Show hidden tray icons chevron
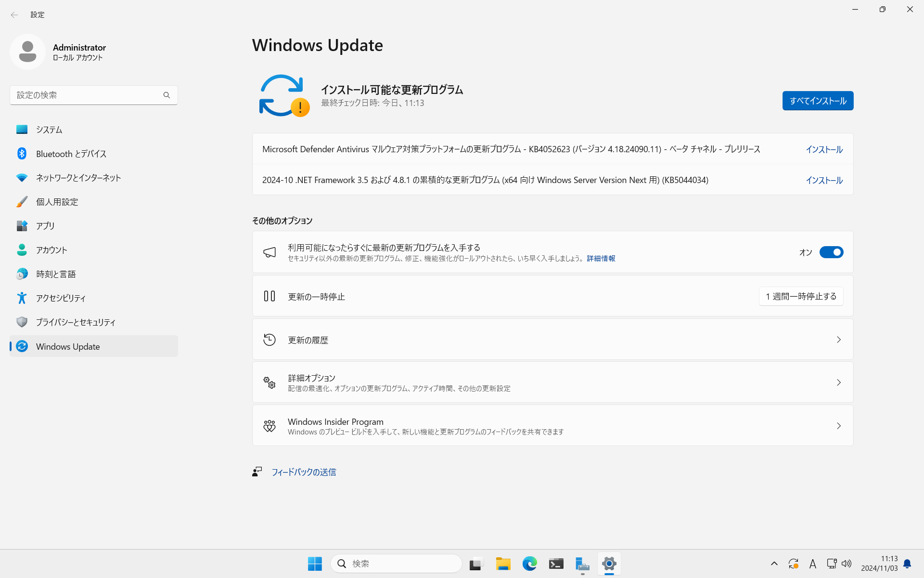This screenshot has width=924, height=578. coord(774,564)
